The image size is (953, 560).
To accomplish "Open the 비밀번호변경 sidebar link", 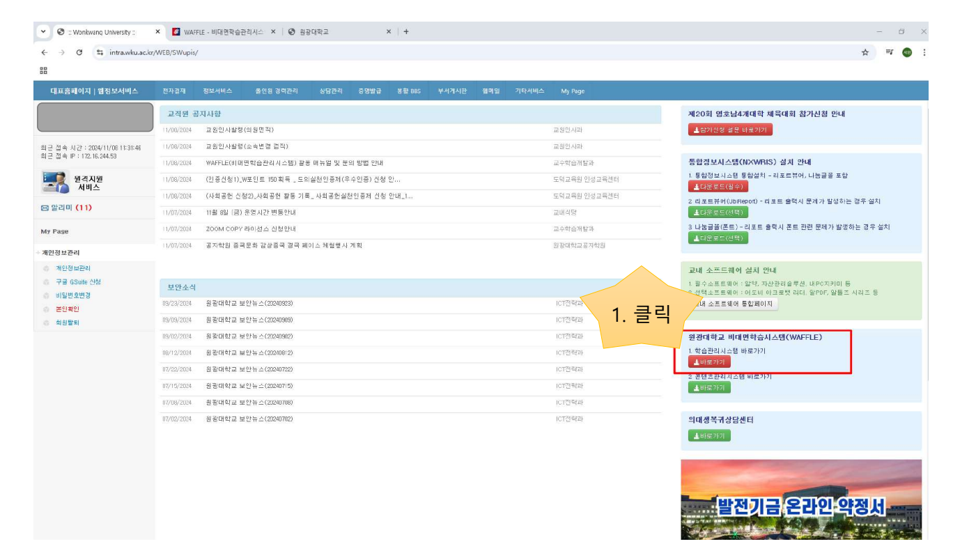I will [73, 295].
